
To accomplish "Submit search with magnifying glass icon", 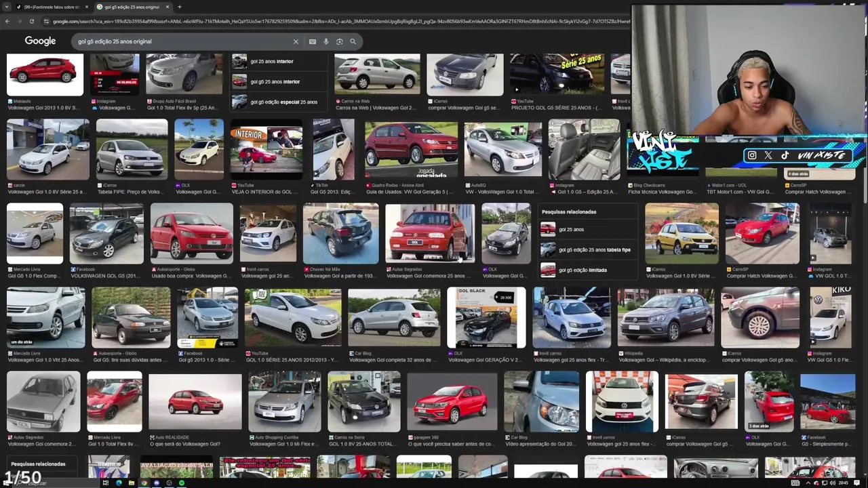I will pos(353,41).
